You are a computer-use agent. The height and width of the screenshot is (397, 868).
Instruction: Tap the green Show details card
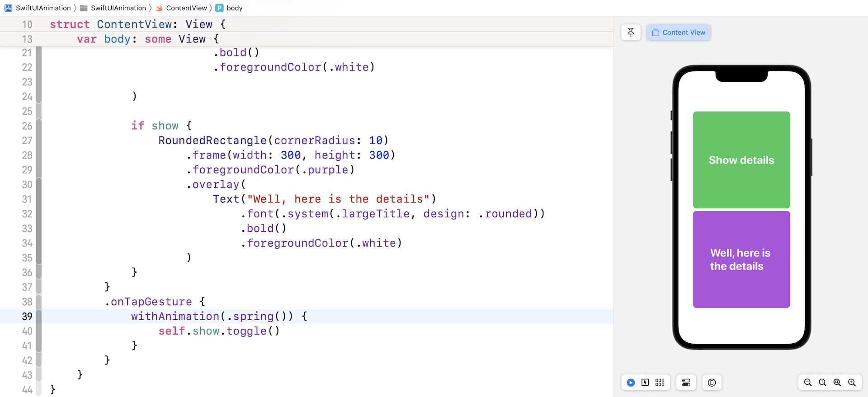pos(741,160)
